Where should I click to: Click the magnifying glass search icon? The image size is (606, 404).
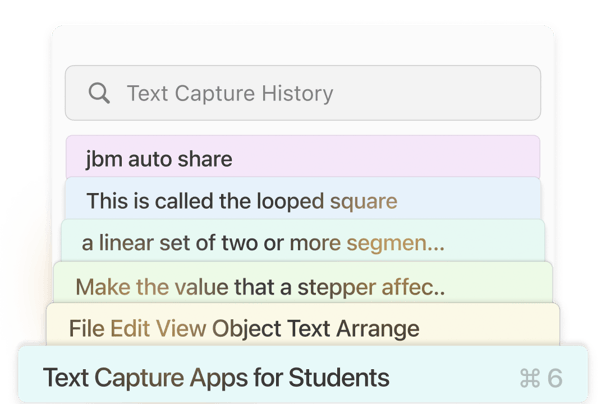(99, 94)
